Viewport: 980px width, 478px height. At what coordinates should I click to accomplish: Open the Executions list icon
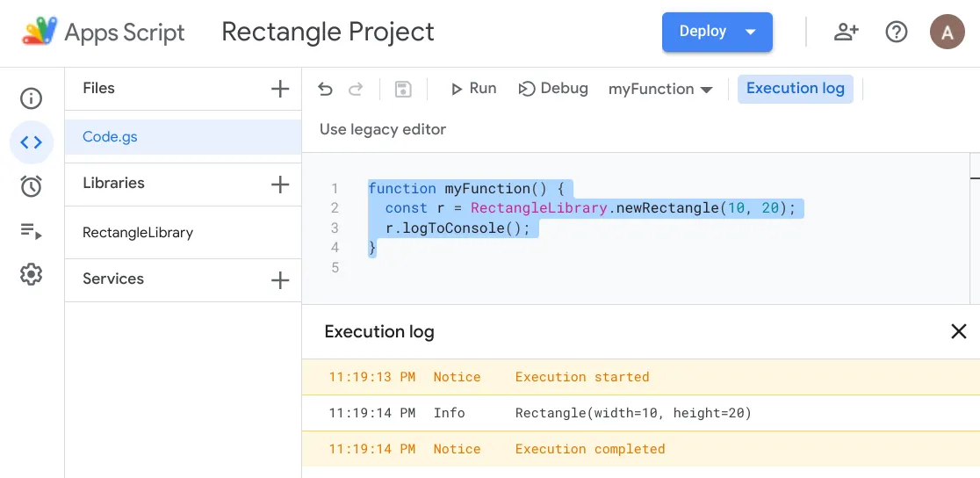pyautogui.click(x=32, y=231)
